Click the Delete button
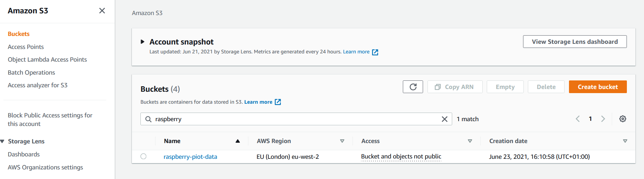The width and height of the screenshot is (644, 179). pos(546,87)
